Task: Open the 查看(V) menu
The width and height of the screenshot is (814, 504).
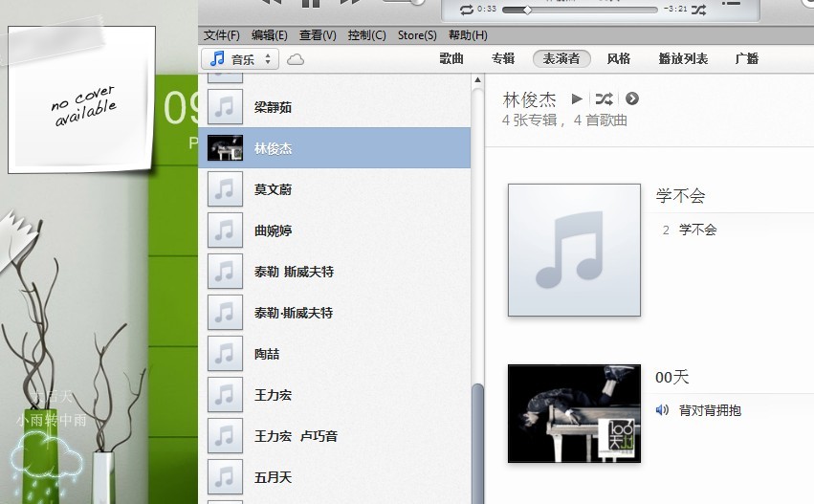Action: tap(318, 35)
